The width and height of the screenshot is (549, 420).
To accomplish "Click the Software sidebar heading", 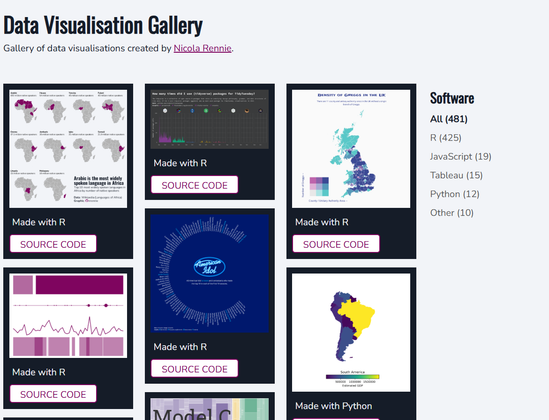I will coord(452,98).
